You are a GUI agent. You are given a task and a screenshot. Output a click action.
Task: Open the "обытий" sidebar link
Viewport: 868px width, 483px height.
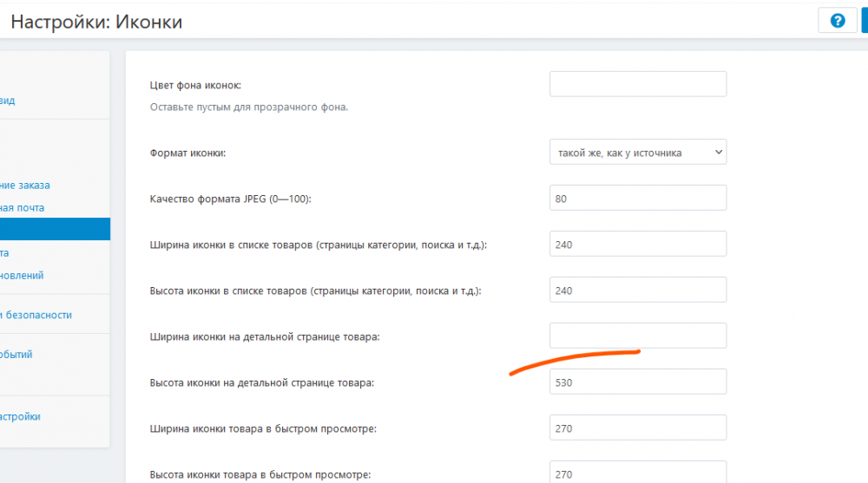point(16,354)
